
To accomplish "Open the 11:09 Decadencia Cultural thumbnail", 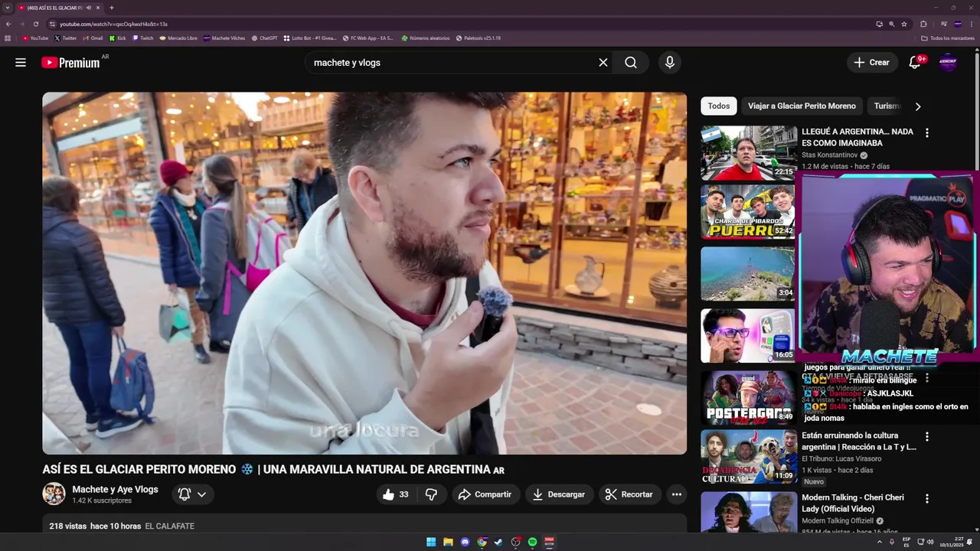I will tap(748, 457).
